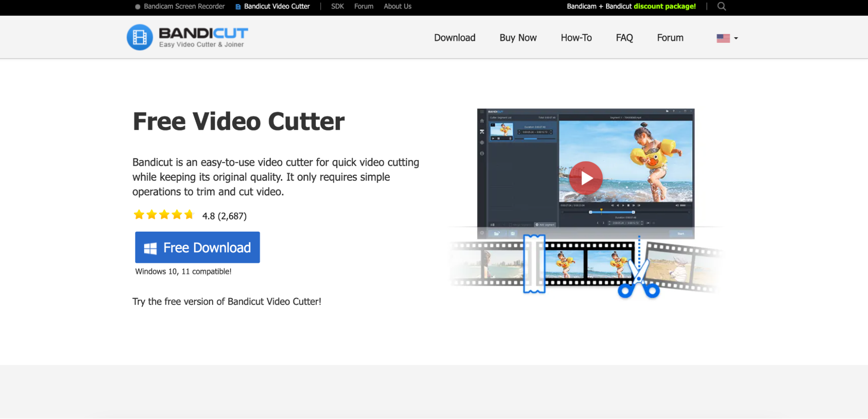Image resolution: width=868 pixels, height=419 pixels.
Task: Go to the FAQ menu item
Action: point(624,38)
